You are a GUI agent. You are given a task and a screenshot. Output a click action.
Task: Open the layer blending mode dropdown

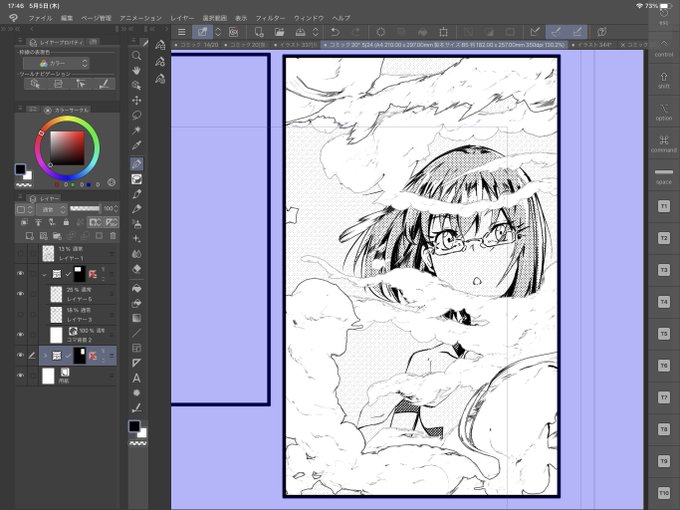(51, 209)
